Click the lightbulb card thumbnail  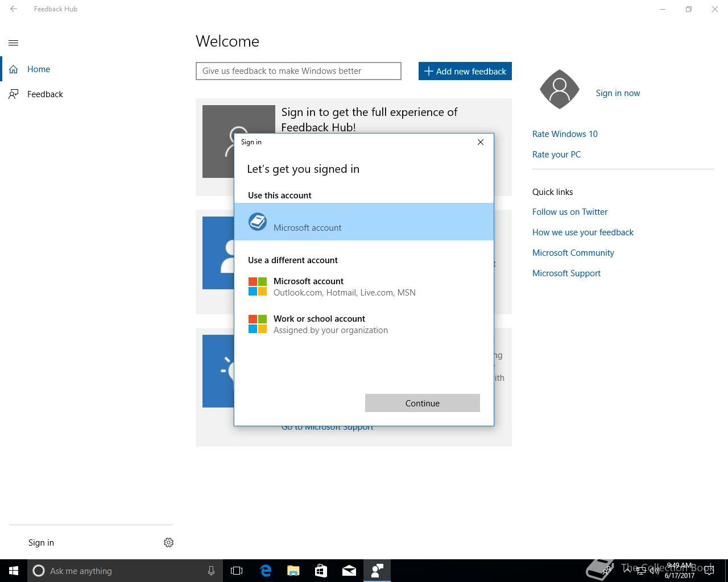pyautogui.click(x=218, y=371)
